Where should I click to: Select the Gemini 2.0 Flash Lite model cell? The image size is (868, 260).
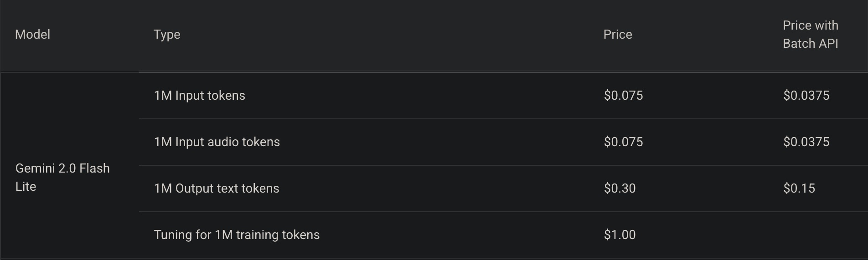(x=62, y=177)
